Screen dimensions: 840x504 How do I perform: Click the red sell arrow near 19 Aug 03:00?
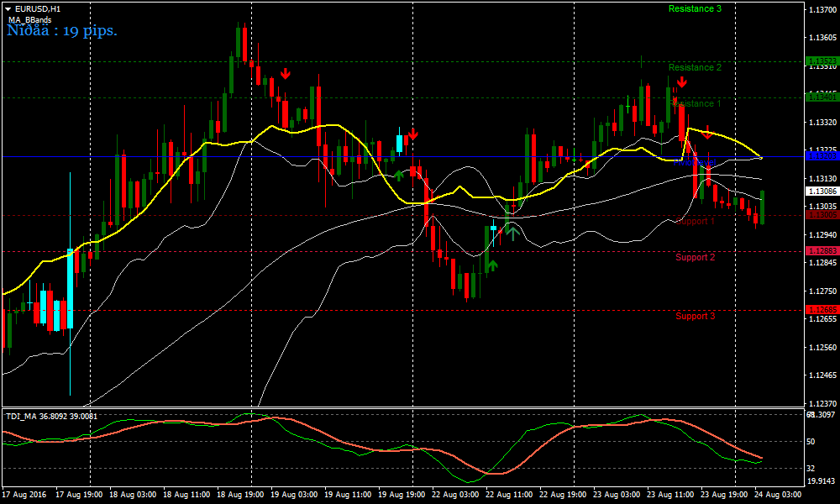286,74
